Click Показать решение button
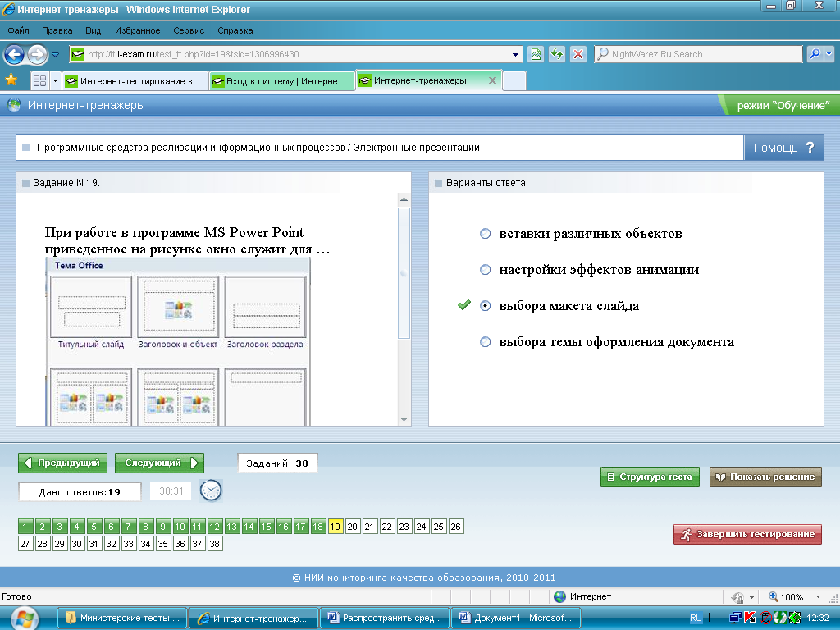The image size is (840, 630). click(x=765, y=477)
